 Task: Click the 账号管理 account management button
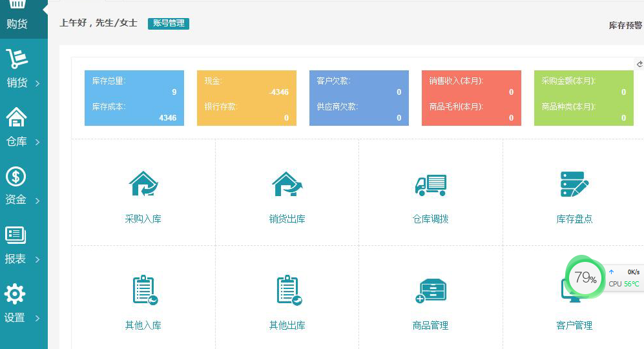point(168,23)
